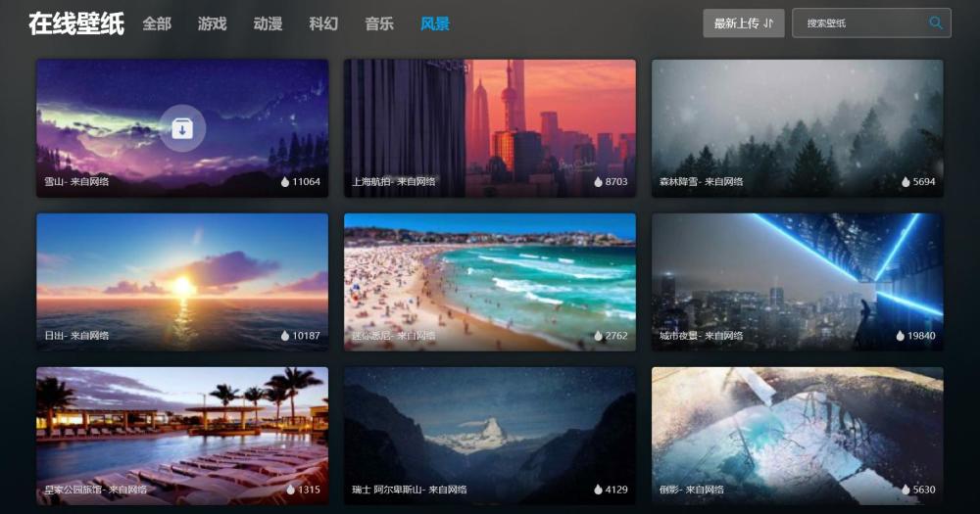The width and height of the screenshot is (980, 514).
Task: Click the caption 森林降雪- 来自网络
Action: tap(701, 182)
